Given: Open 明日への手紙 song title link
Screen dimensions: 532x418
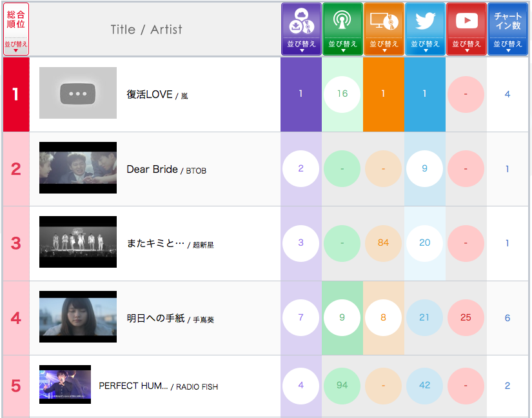Looking at the screenshot, I should [155, 319].
